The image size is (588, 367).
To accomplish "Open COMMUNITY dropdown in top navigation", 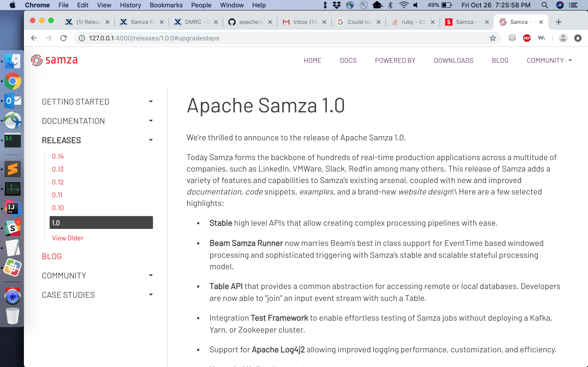I will click(x=549, y=60).
